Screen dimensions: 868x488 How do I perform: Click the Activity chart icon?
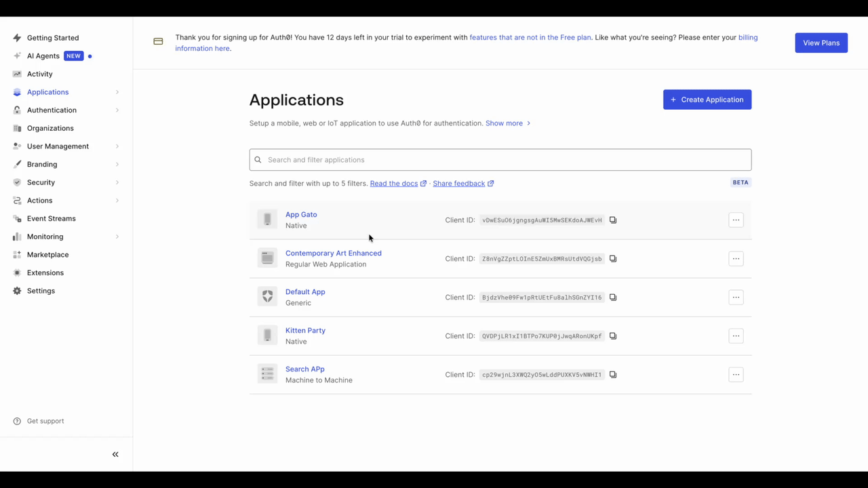(x=17, y=74)
